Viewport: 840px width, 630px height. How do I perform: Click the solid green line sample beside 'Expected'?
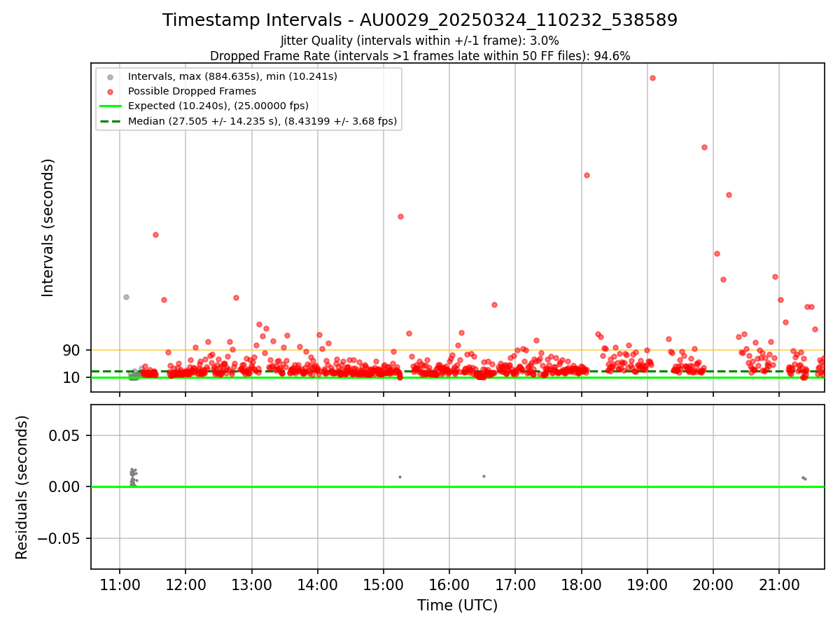[110, 106]
